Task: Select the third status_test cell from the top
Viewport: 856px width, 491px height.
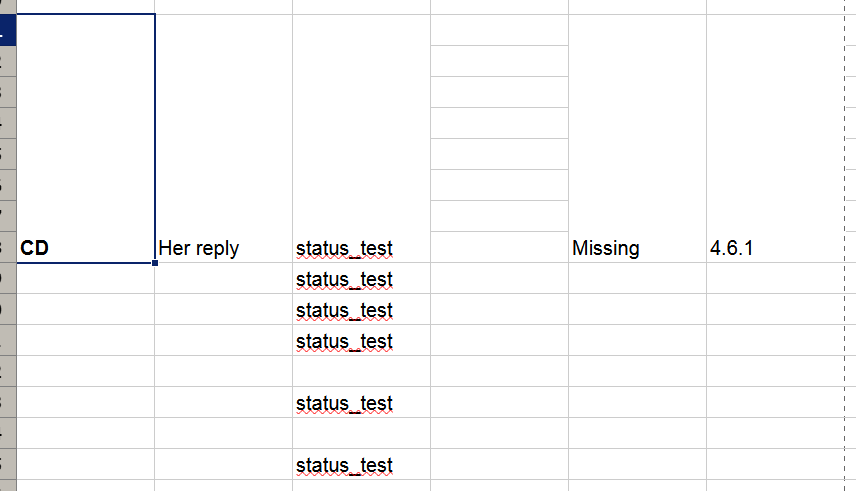Action: [361, 310]
